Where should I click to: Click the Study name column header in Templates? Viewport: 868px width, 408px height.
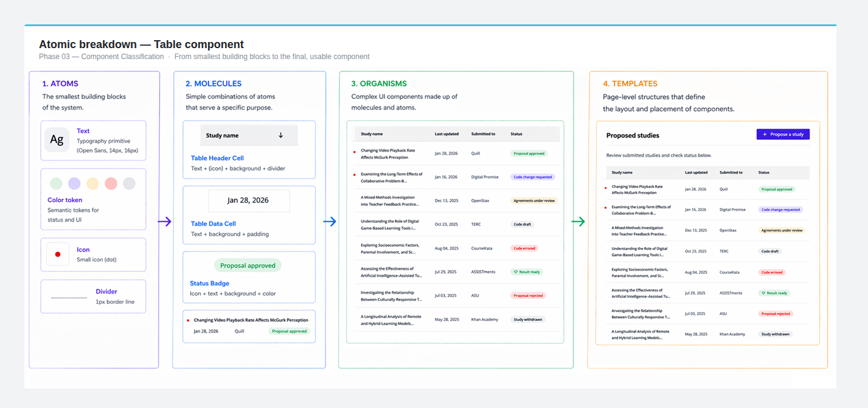622,172
